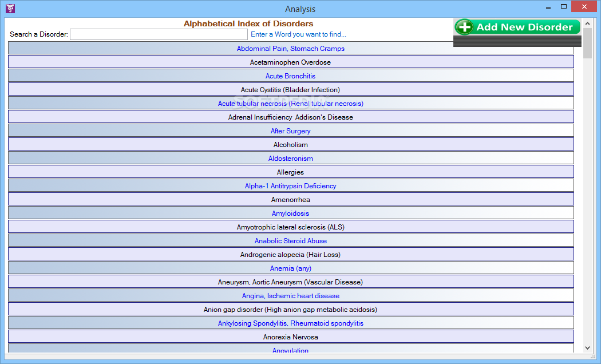
Task: Open the Amyloidosis entry
Action: tap(291, 213)
